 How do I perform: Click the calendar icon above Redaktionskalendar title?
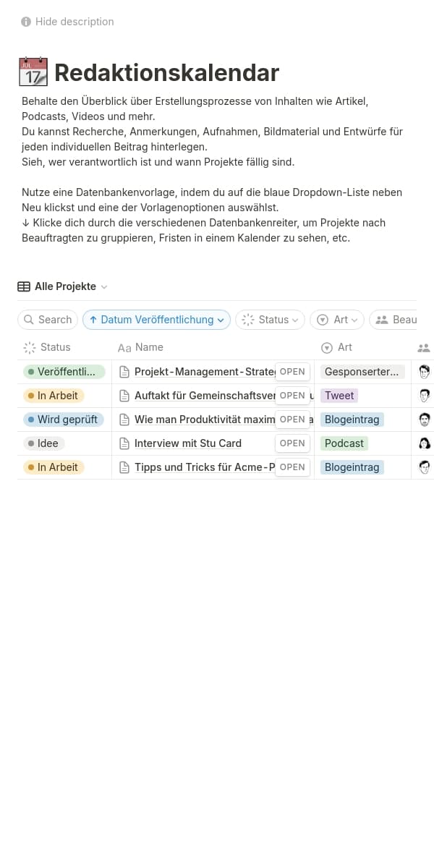(33, 71)
